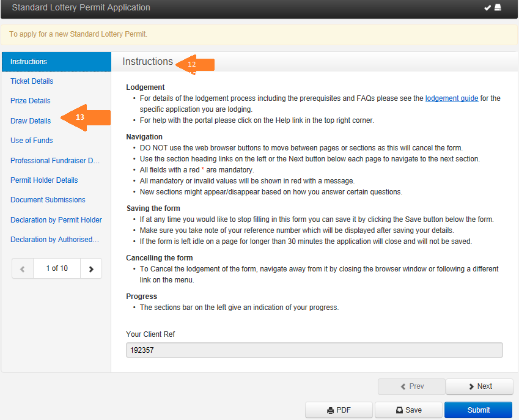
Task: Click the Next button
Action: 480,386
